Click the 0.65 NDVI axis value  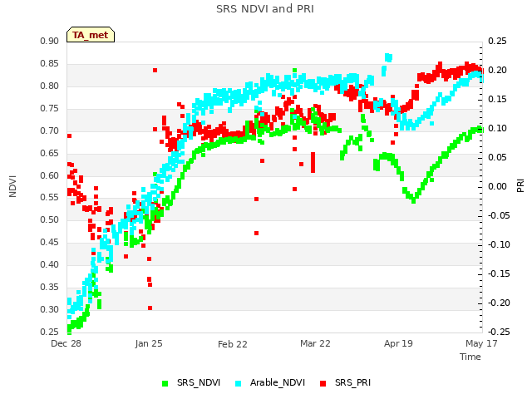[x=50, y=153]
